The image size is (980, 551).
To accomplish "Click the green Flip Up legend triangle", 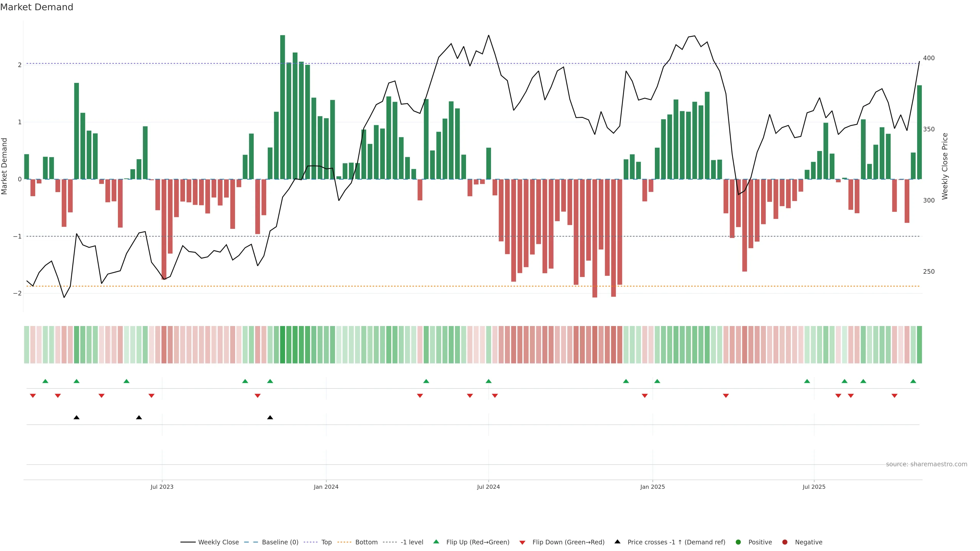I will pyautogui.click(x=436, y=542).
